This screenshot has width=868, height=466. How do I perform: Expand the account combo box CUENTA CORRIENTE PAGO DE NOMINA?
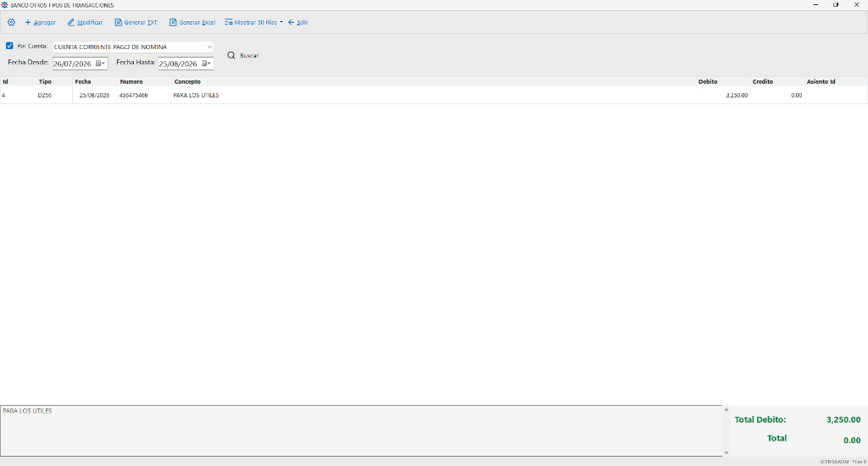click(209, 47)
